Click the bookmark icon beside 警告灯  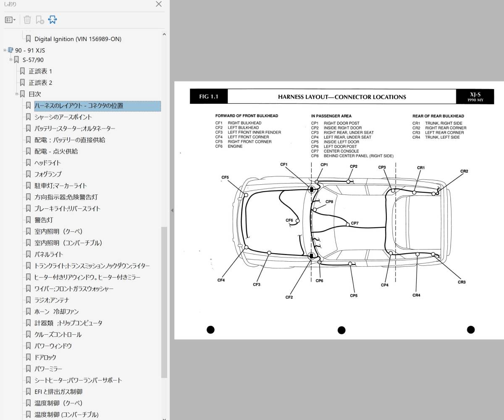28,220
